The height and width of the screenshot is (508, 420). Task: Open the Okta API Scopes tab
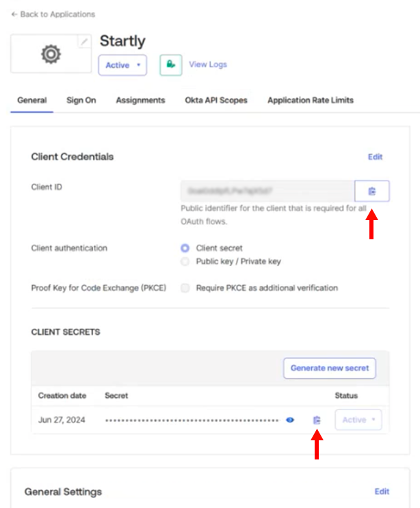point(216,101)
